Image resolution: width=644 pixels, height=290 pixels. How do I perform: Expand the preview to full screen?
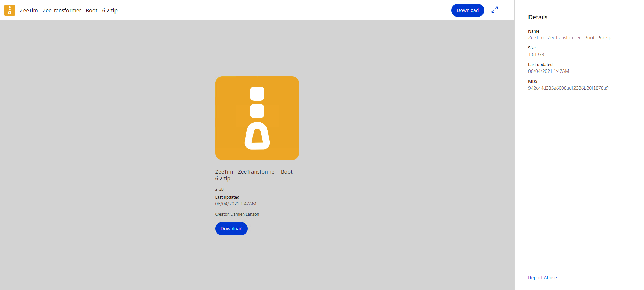point(494,10)
